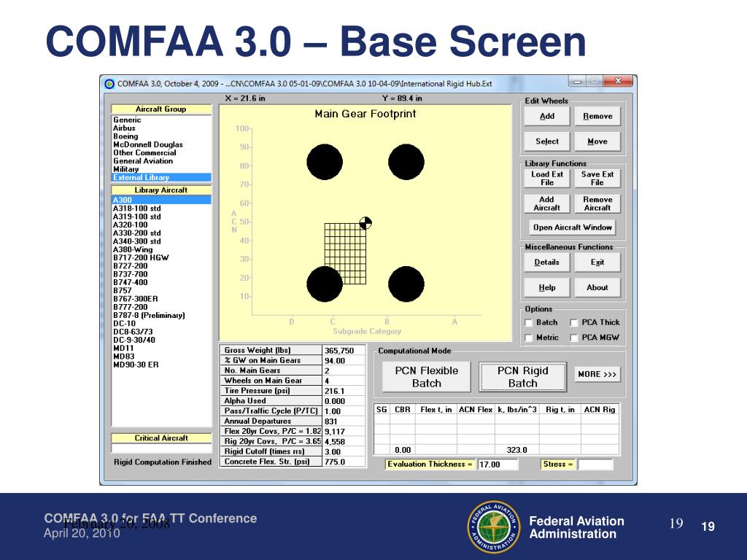Select MD90-30 ER in library list

(x=161, y=365)
